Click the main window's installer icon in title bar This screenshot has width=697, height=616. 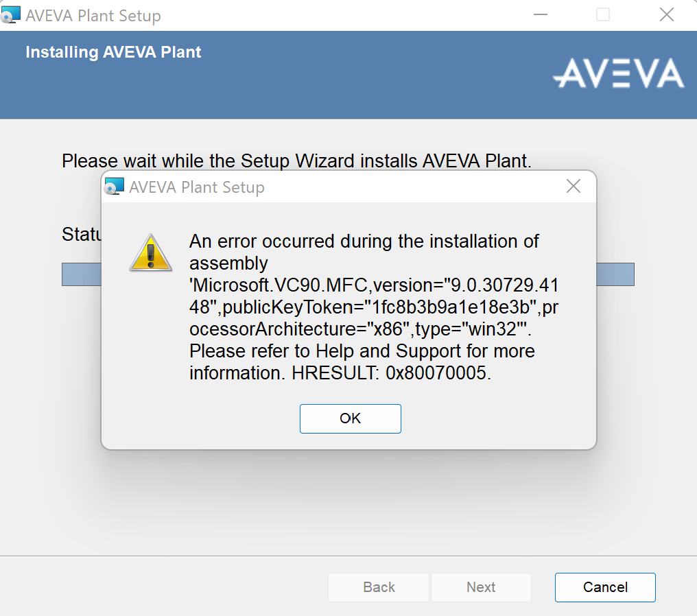(10, 15)
